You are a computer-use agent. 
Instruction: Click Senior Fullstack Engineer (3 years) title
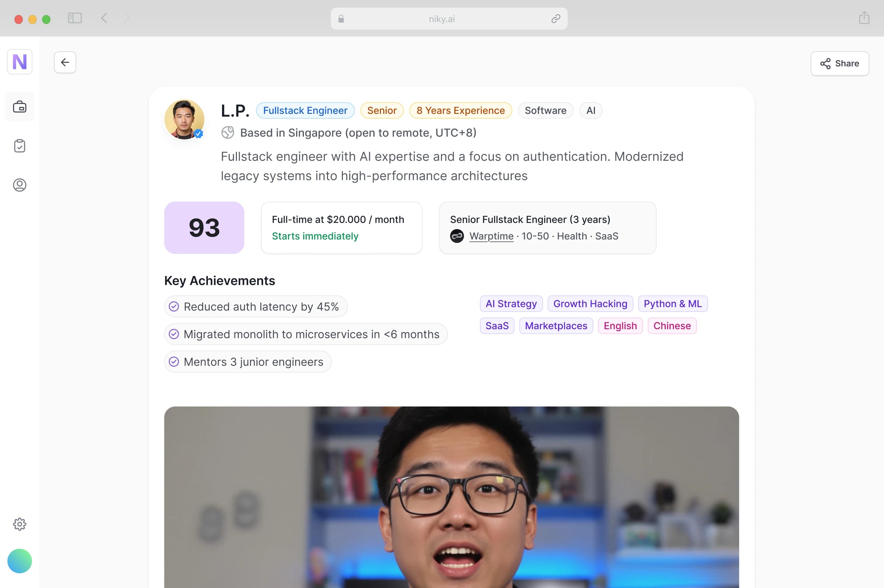point(530,219)
